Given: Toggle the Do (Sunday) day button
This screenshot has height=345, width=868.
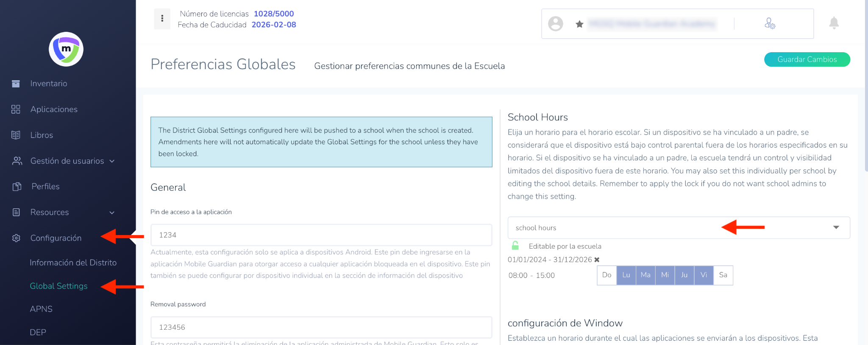Looking at the screenshot, I should pos(606,275).
